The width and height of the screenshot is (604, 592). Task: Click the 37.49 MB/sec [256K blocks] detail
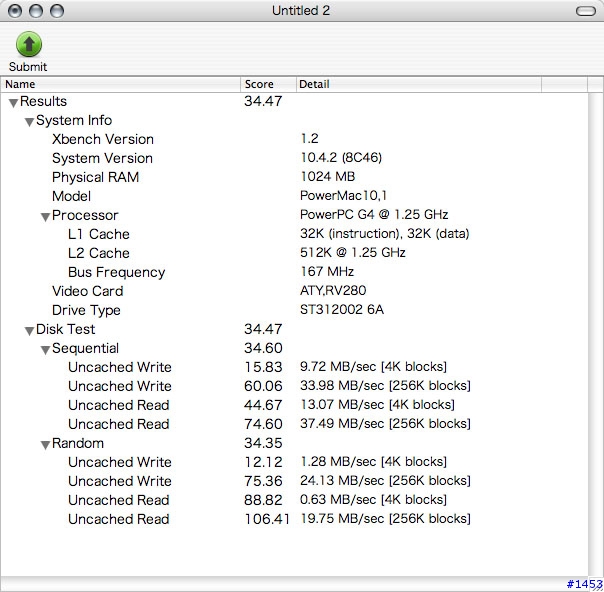(x=385, y=424)
